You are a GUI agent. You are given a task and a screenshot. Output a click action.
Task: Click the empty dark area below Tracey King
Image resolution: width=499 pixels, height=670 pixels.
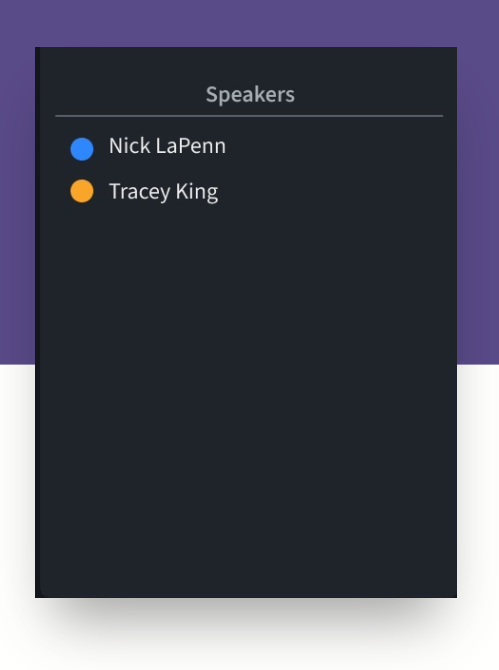pyautogui.click(x=249, y=397)
